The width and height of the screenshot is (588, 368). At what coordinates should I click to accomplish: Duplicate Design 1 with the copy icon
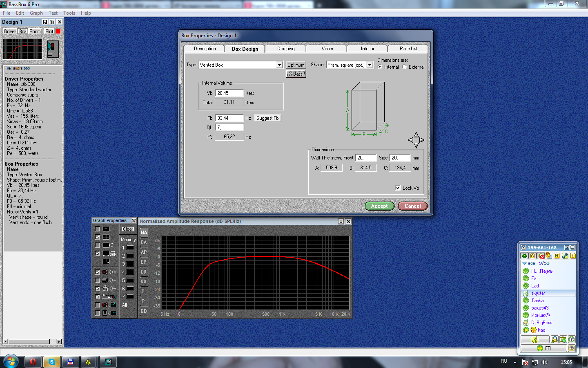[x=52, y=22]
